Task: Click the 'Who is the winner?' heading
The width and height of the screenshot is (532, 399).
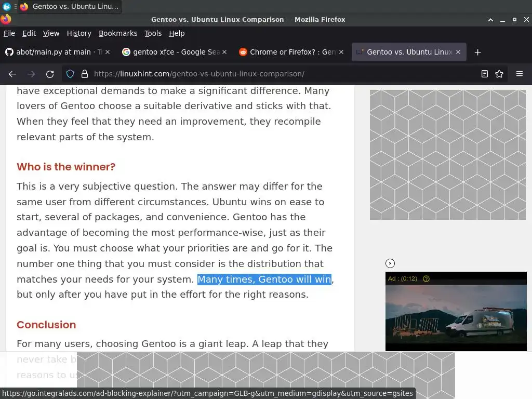Action: (x=66, y=167)
